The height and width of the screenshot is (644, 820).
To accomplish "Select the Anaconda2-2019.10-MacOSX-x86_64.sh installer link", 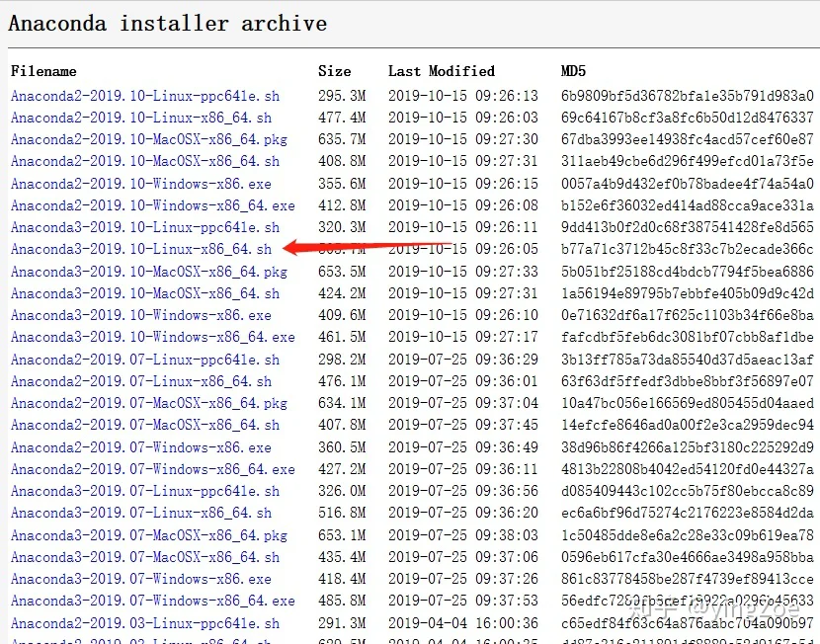I will click(145, 161).
